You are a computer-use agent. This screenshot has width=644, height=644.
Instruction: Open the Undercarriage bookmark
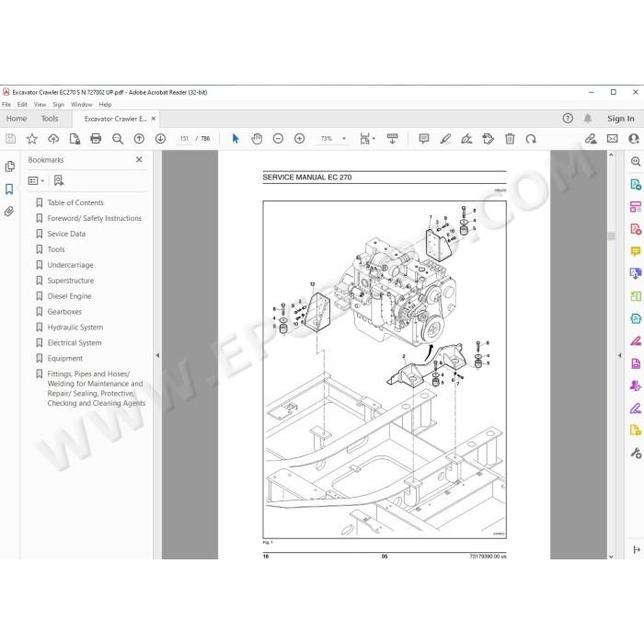point(70,265)
